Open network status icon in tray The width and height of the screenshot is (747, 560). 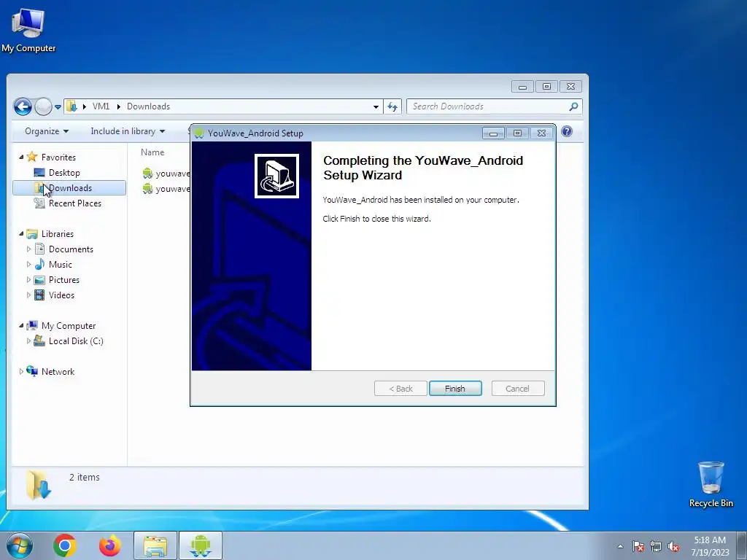pyautogui.click(x=656, y=546)
